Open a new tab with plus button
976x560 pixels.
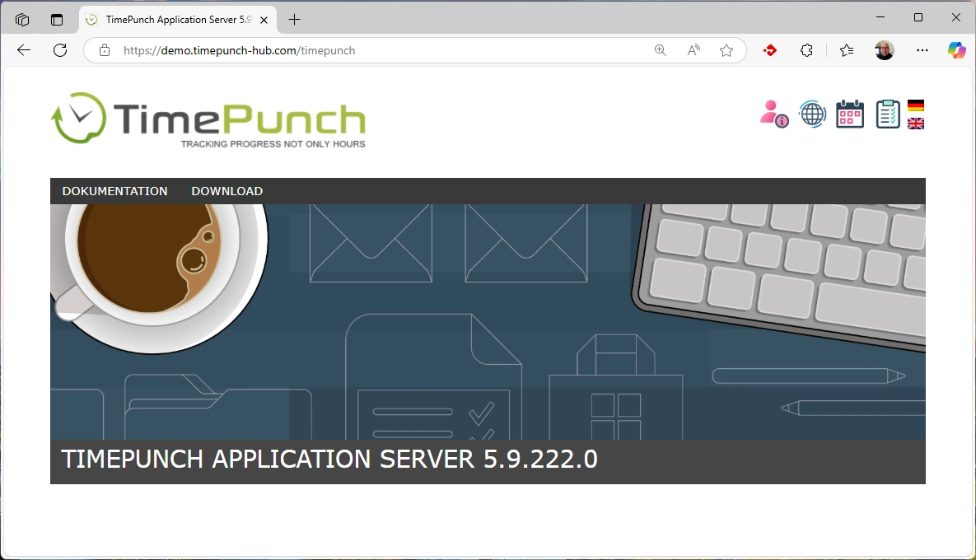click(x=294, y=20)
